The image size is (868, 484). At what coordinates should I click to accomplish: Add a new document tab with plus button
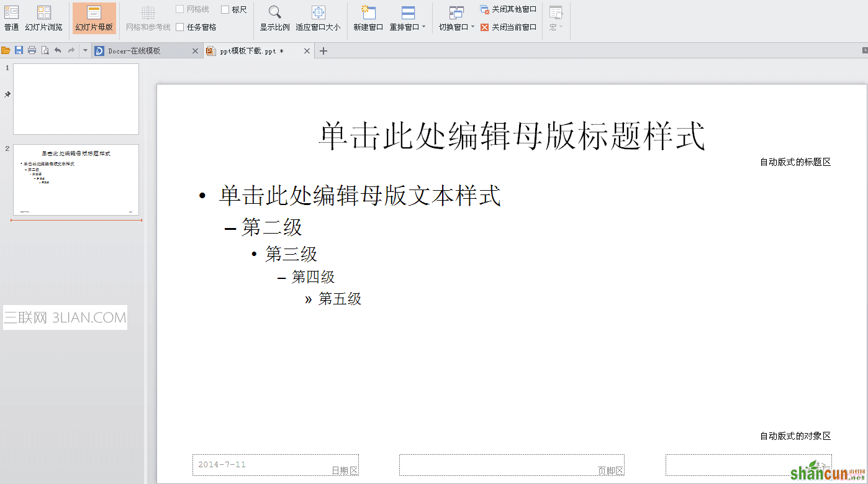323,51
